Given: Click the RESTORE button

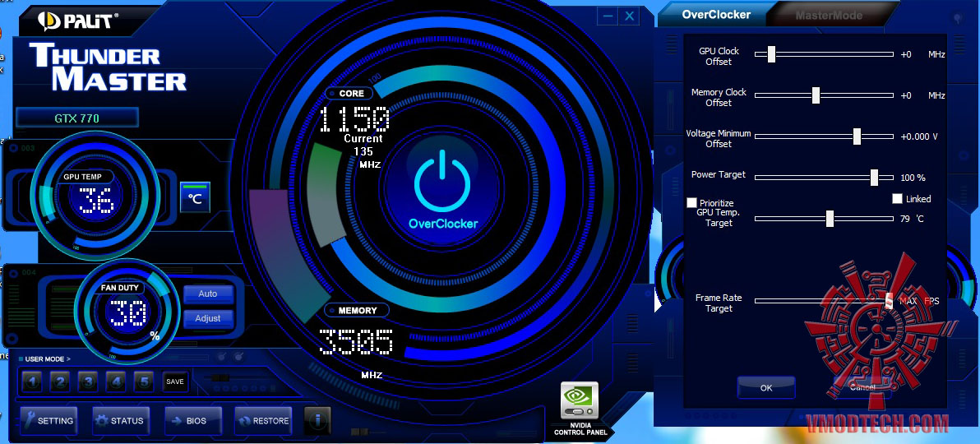Looking at the screenshot, I should (263, 421).
